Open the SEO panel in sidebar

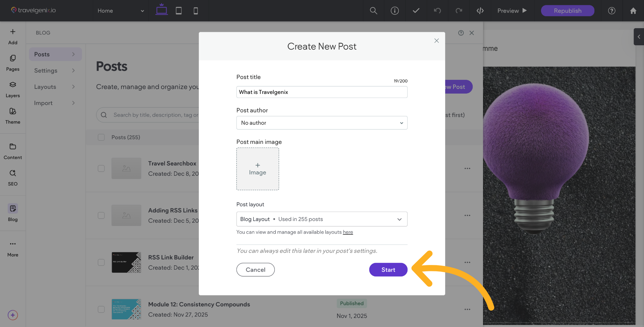click(x=13, y=177)
